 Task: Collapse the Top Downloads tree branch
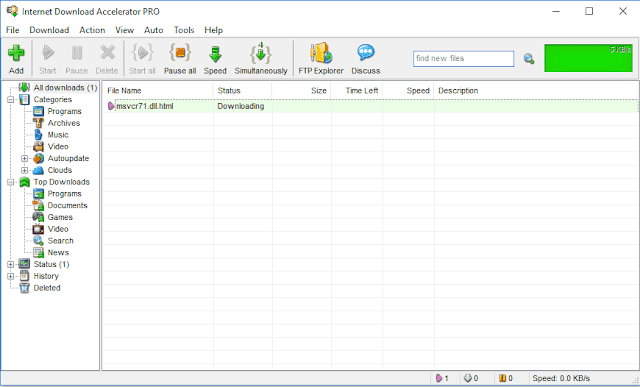[x=11, y=182]
